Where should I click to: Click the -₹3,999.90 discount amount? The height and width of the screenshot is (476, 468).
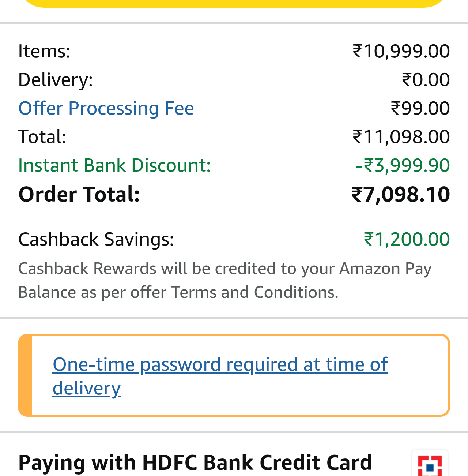[x=402, y=165]
